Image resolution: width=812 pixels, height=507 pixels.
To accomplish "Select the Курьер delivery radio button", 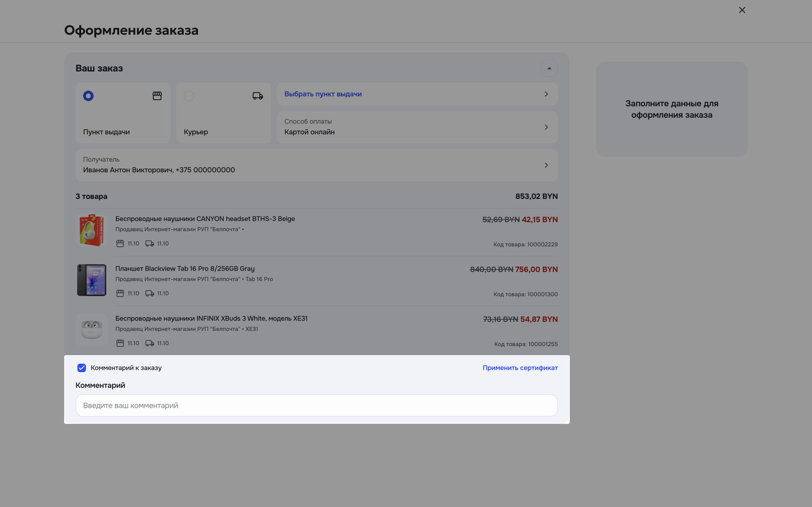I will click(x=189, y=96).
